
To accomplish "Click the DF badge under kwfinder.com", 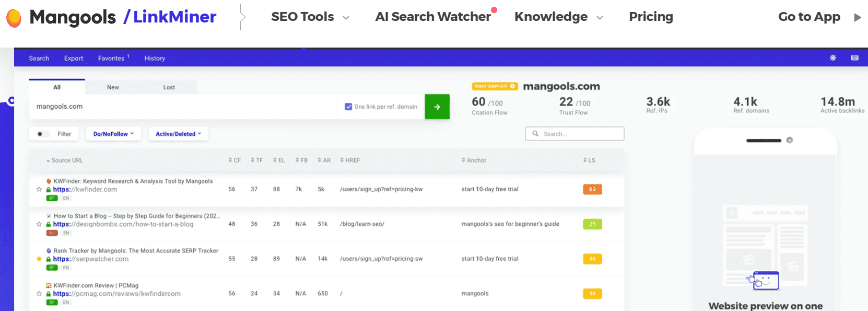I will tap(52, 198).
